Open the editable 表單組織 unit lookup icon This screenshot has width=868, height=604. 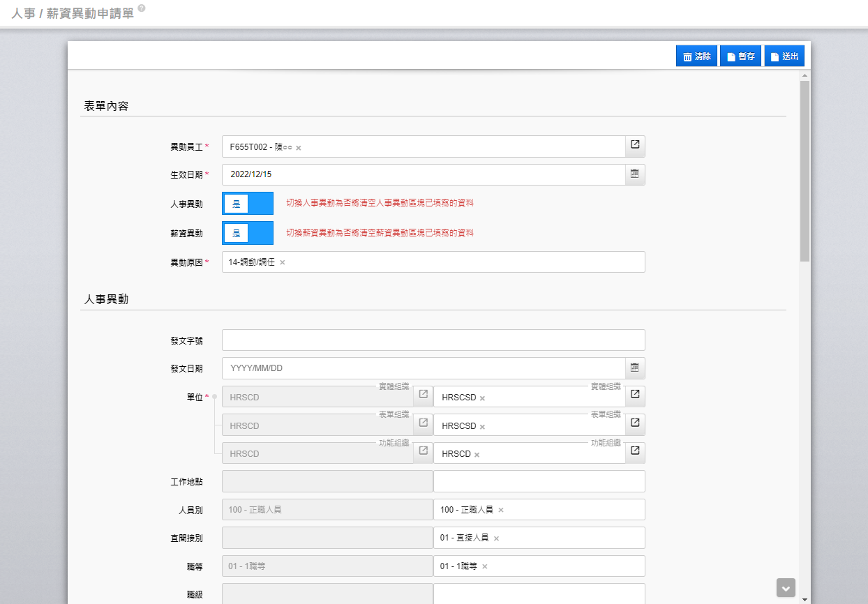tap(635, 423)
